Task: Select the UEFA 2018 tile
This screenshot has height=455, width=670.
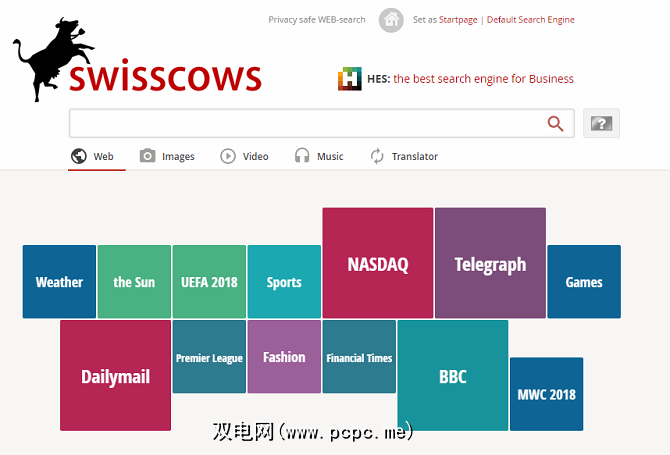Action: click(x=209, y=282)
